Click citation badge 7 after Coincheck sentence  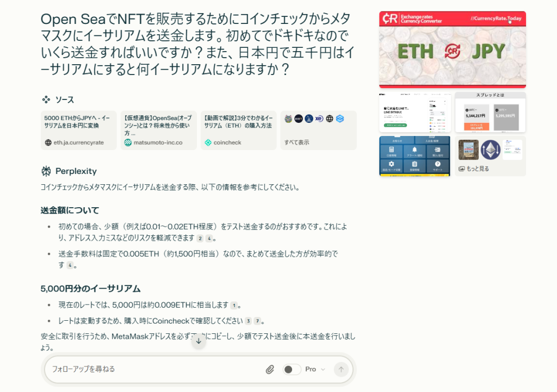(x=258, y=321)
